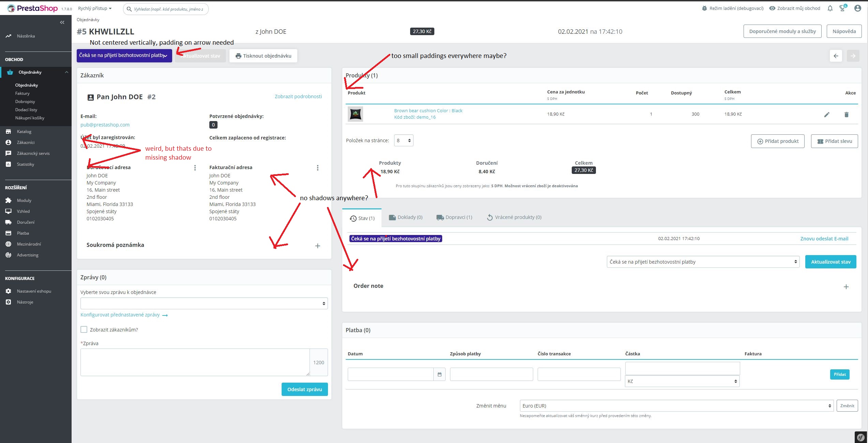868x443 pixels.
Task: Change Položek na stránce value
Action: [x=403, y=140]
